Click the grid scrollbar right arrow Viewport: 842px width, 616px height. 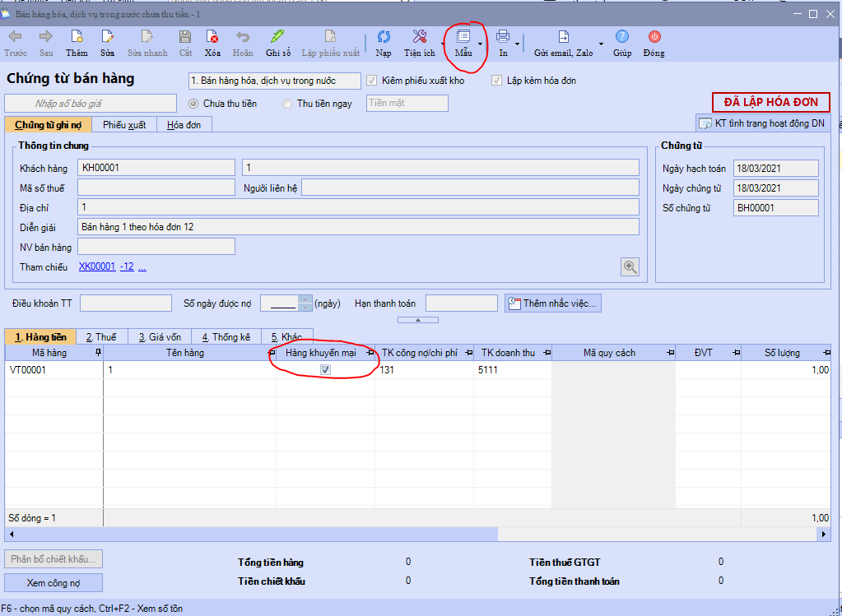point(825,534)
